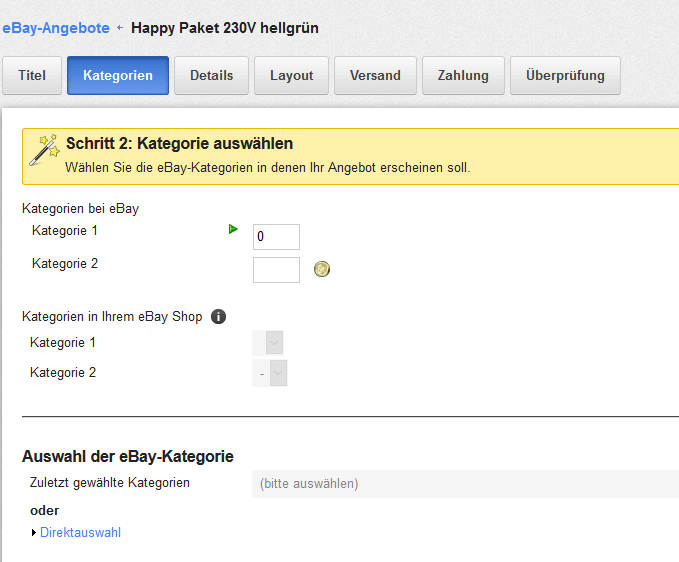
Task: Click the gold coin icon beside Kategorie 2
Action: [322, 269]
